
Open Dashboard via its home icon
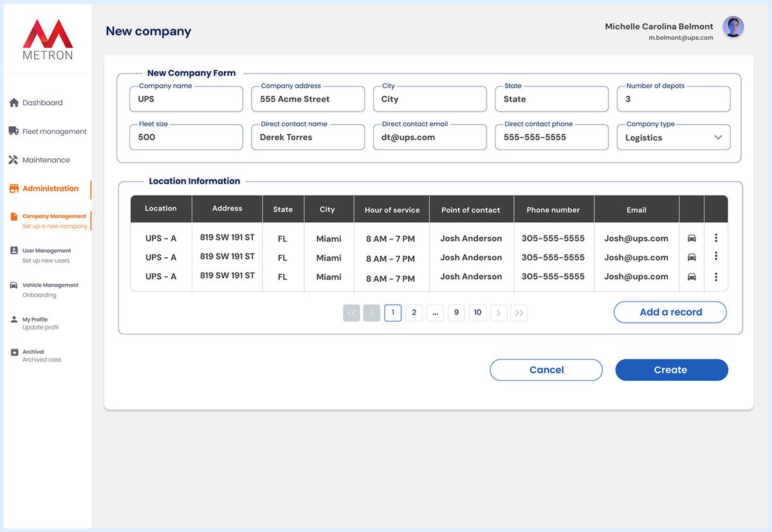point(14,103)
